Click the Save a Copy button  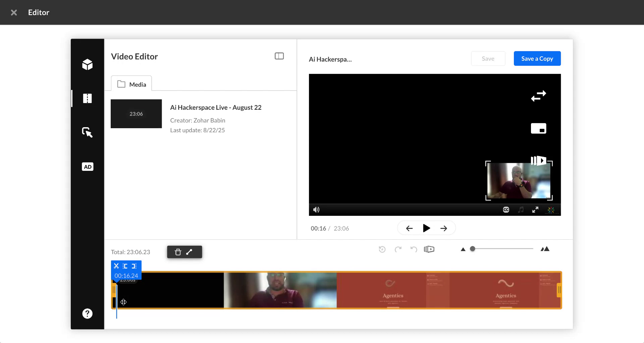coord(537,58)
